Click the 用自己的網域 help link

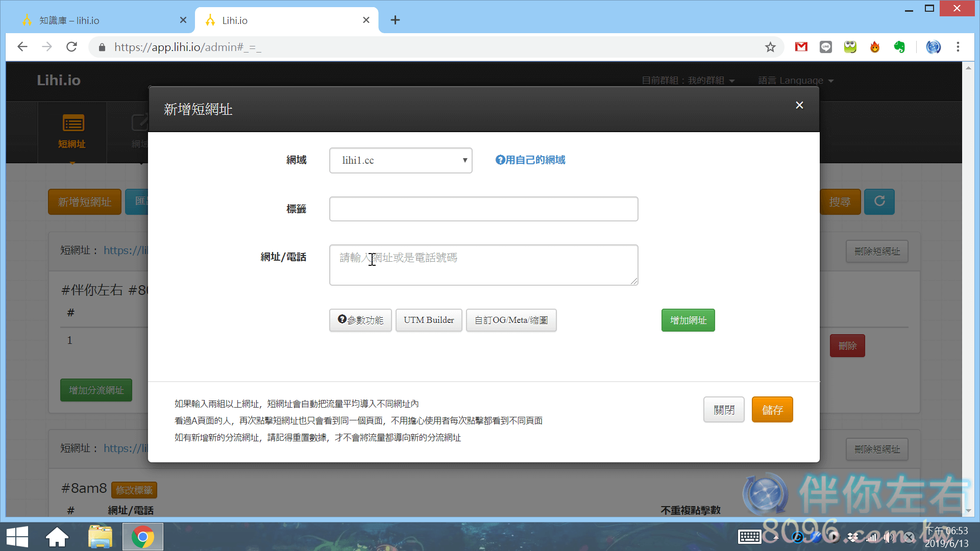530,160
